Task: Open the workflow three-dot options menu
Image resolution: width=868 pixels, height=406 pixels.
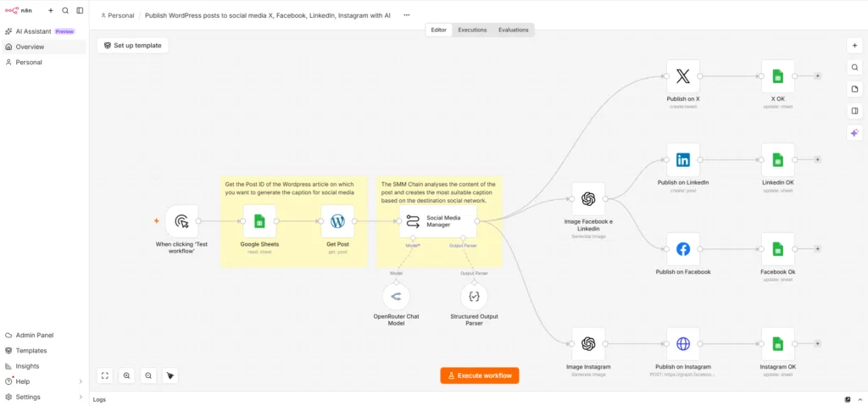Action: (x=407, y=15)
